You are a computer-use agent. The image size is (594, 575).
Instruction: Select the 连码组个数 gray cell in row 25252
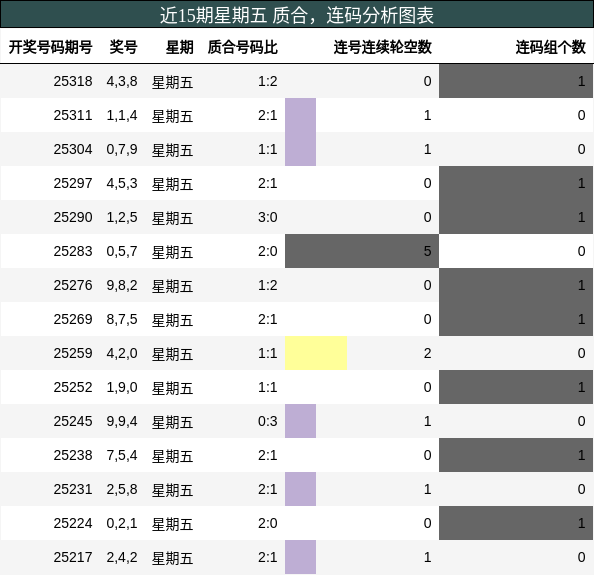(516, 387)
